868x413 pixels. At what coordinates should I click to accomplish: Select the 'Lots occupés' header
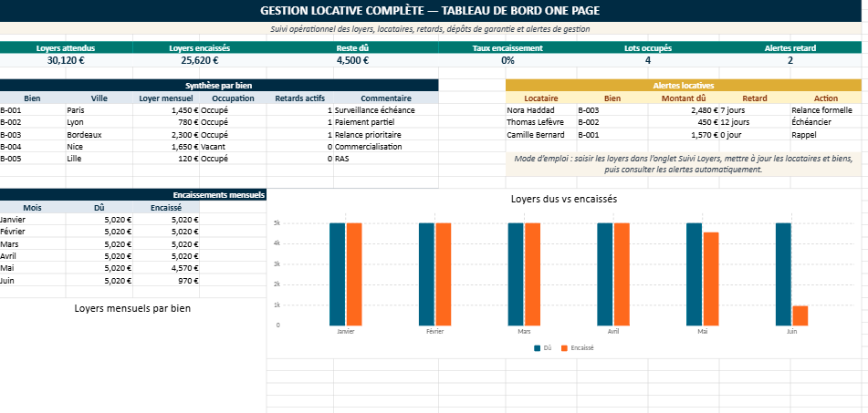click(x=648, y=48)
